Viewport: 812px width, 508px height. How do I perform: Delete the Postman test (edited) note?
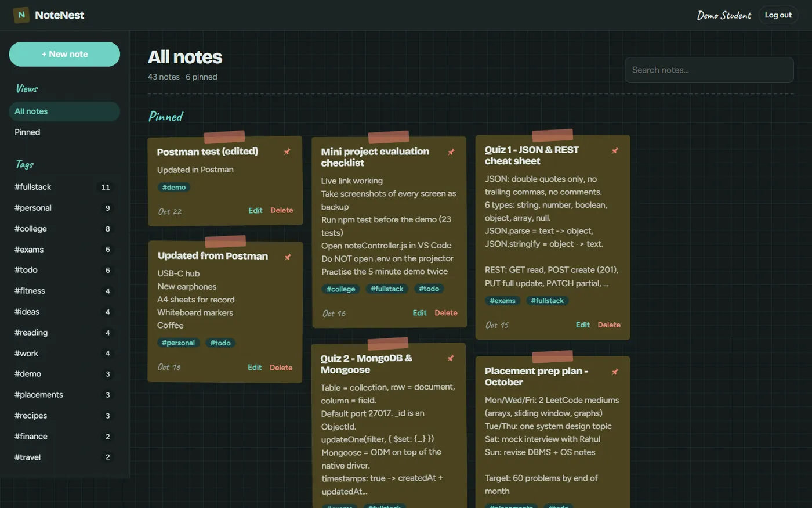coord(282,210)
